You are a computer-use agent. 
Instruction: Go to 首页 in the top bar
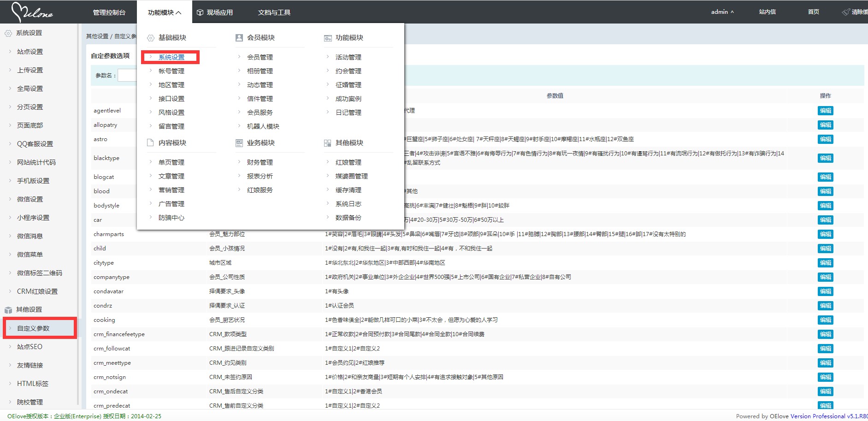(814, 12)
